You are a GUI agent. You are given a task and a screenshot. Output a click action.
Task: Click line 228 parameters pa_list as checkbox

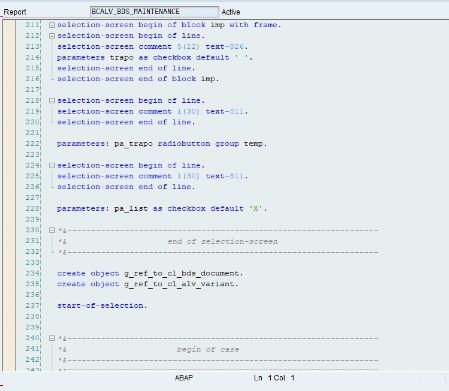(162, 209)
